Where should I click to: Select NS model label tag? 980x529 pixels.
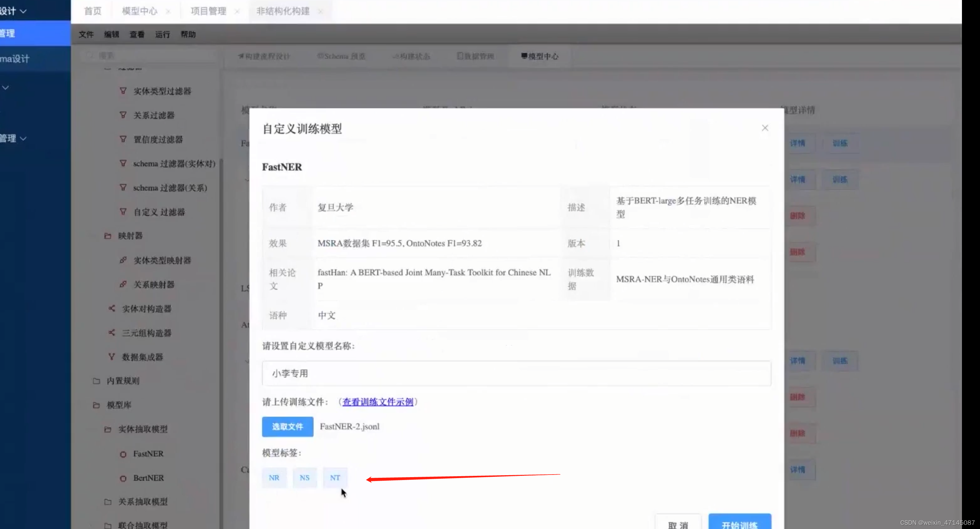click(304, 477)
